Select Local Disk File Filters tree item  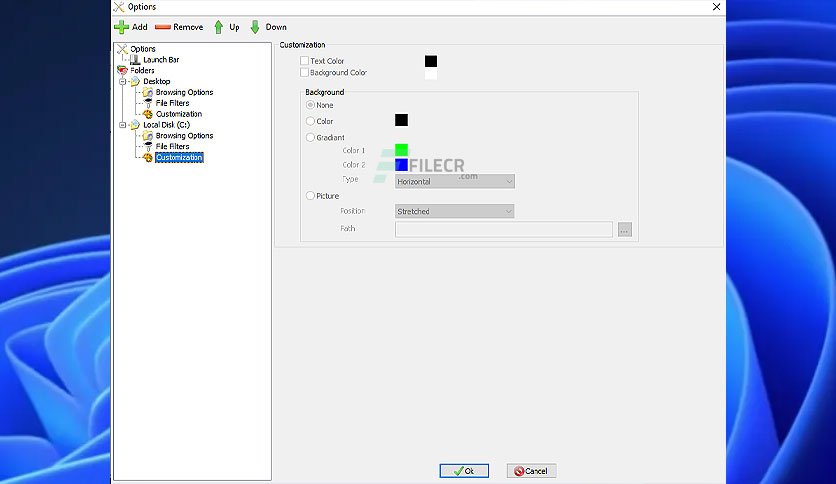click(x=172, y=147)
